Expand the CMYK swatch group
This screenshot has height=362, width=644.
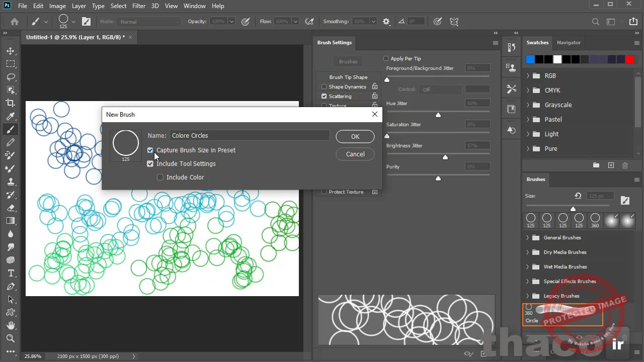pos(528,90)
